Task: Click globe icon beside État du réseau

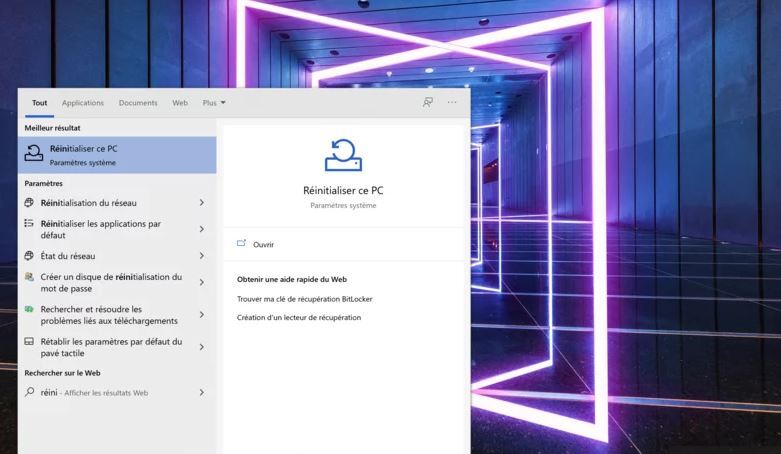Action: click(29, 256)
